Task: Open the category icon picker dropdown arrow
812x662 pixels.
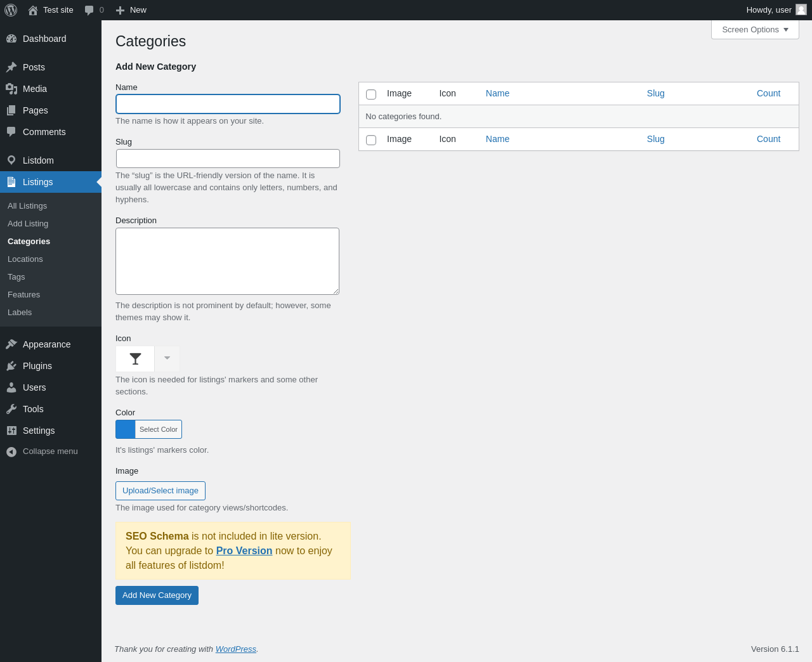Action: click(167, 358)
